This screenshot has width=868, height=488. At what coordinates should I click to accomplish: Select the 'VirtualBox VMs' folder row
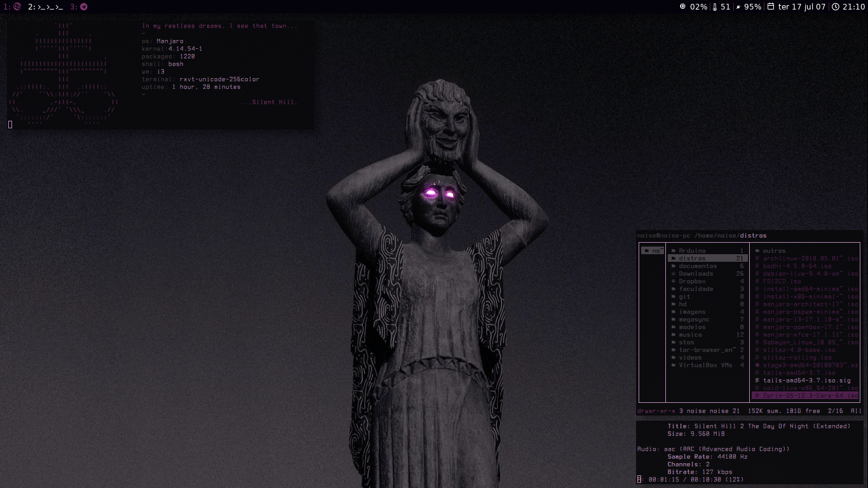point(707,365)
